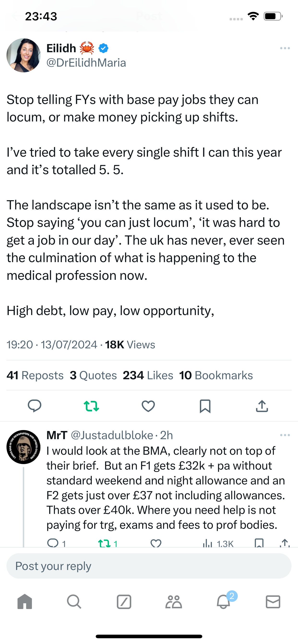This screenshot has width=298, height=644.
Task: Open the Grok slash icon tab
Action: click(x=124, y=602)
